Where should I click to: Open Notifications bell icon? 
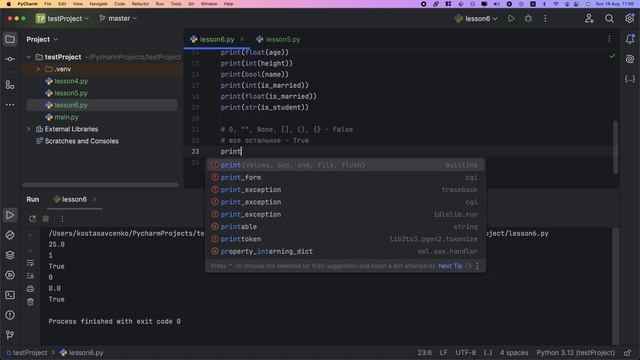630,39
